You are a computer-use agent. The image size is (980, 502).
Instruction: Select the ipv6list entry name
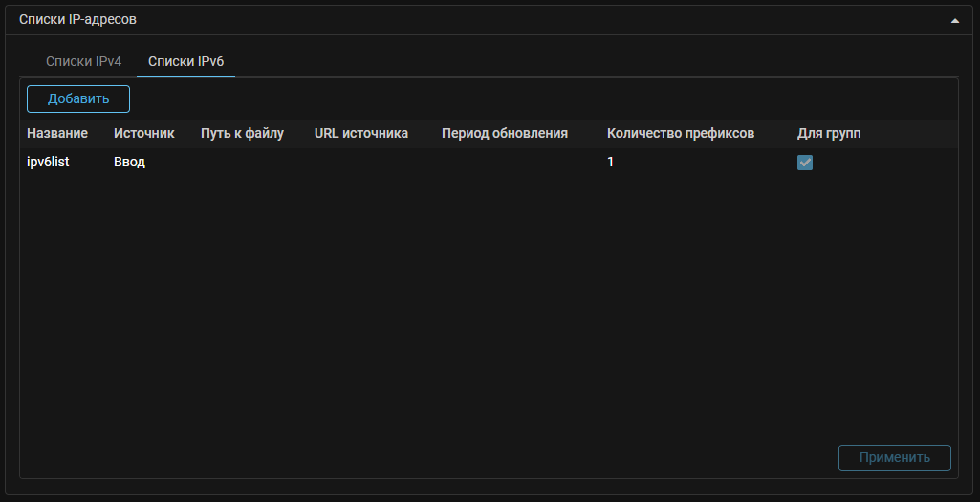pyautogui.click(x=48, y=163)
